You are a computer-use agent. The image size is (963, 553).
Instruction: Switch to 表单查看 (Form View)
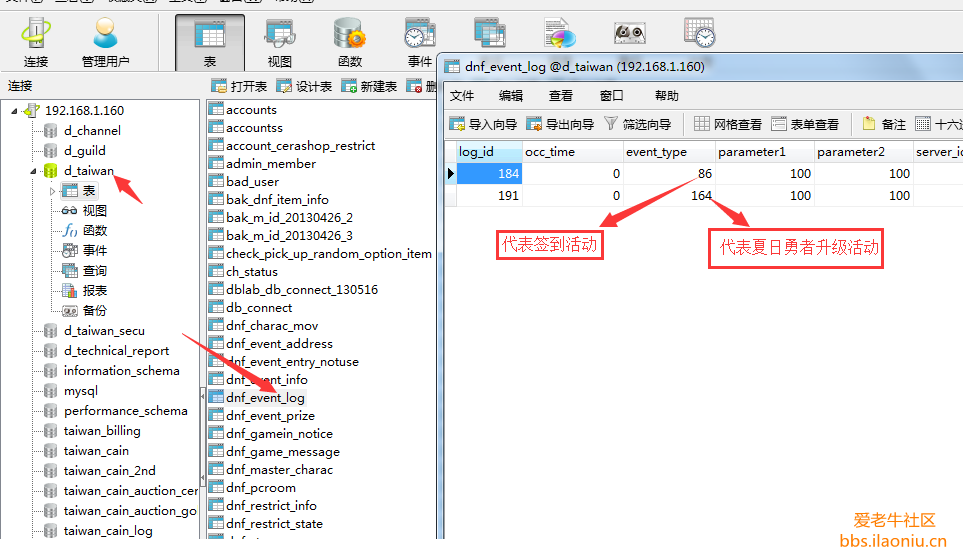[x=805, y=125]
